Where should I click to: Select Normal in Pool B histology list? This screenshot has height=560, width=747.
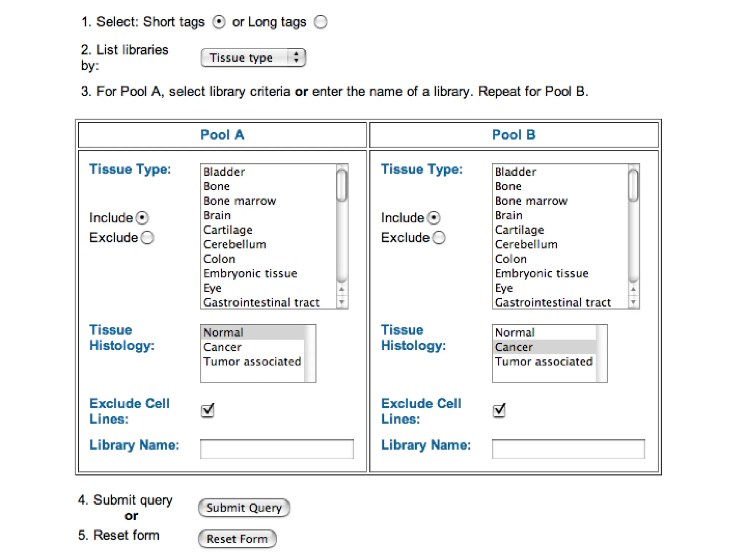pyautogui.click(x=514, y=332)
